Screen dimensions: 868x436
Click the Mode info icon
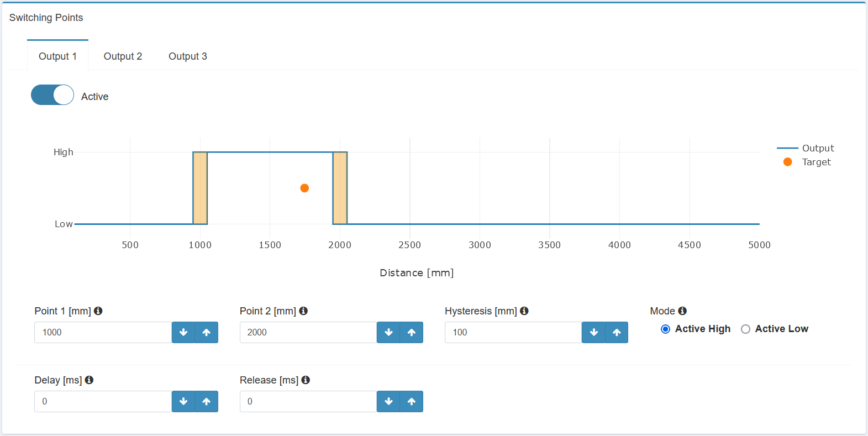682,311
